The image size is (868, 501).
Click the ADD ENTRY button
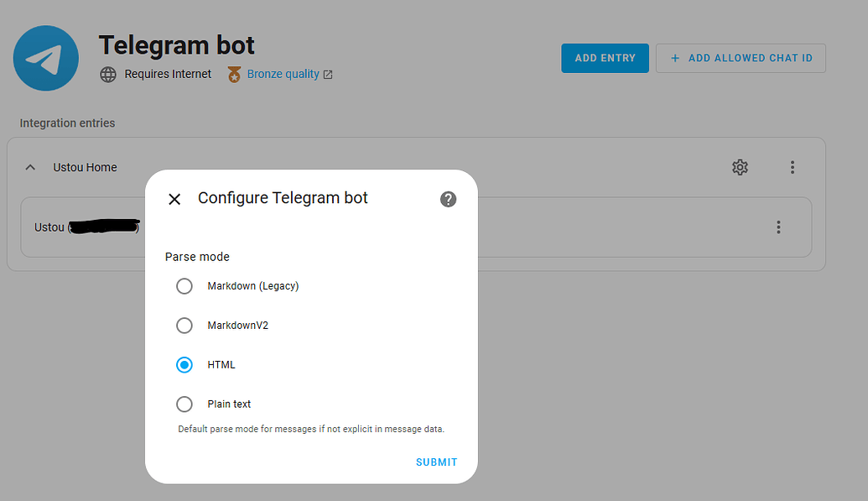click(605, 58)
